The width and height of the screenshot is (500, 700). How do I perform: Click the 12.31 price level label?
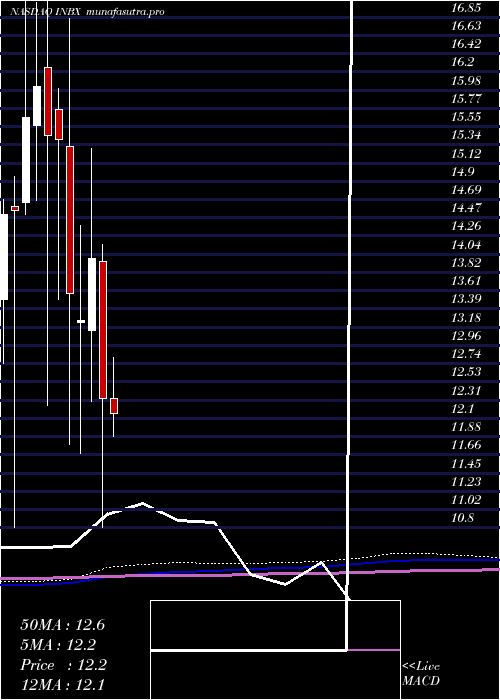pos(466,391)
